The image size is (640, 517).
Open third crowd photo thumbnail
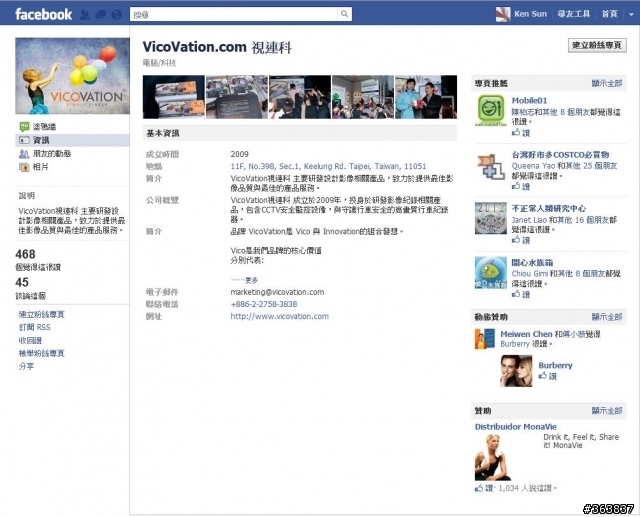coord(300,97)
